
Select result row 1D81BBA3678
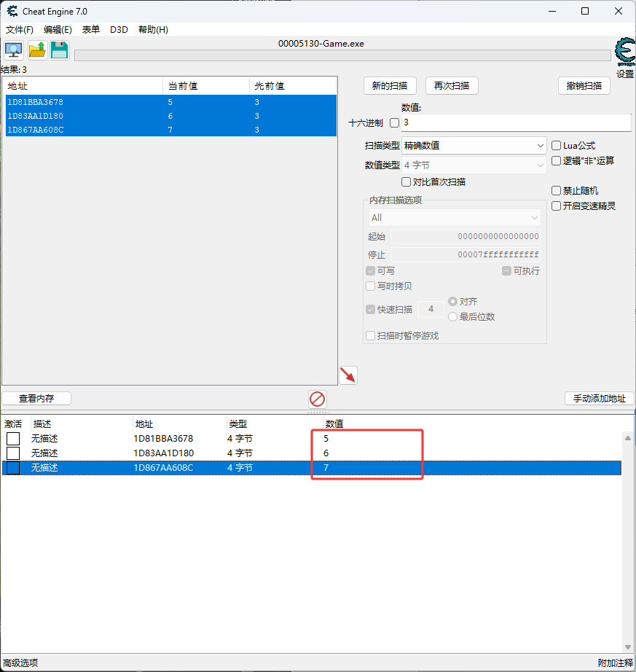pyautogui.click(x=171, y=102)
